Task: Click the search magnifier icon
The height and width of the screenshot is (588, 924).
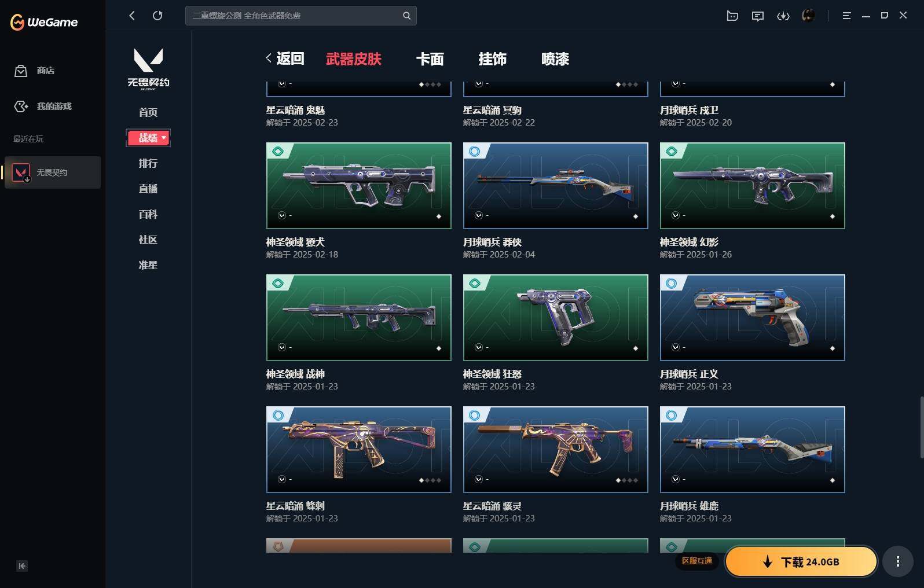Action: pos(406,16)
